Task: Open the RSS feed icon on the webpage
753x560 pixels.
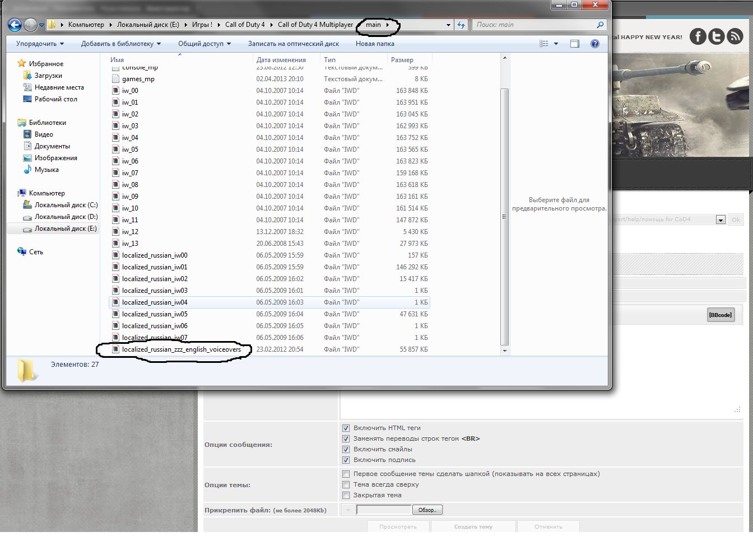Action: click(735, 36)
